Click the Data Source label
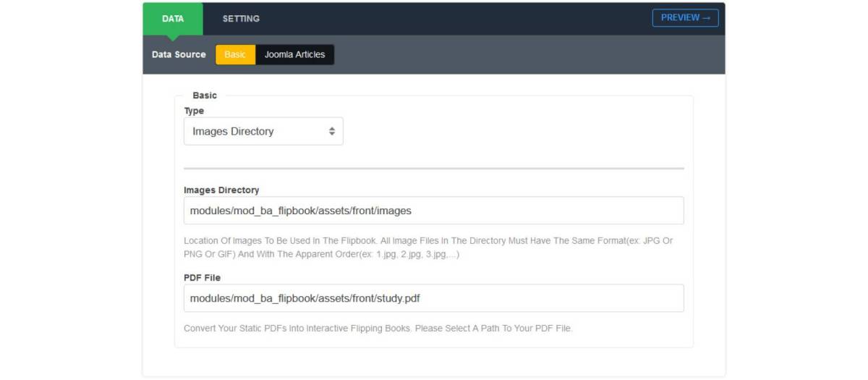868x380 pixels. [x=179, y=55]
